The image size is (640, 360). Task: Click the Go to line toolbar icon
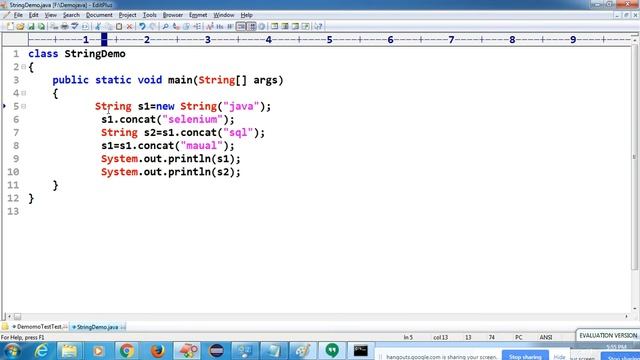197,27
